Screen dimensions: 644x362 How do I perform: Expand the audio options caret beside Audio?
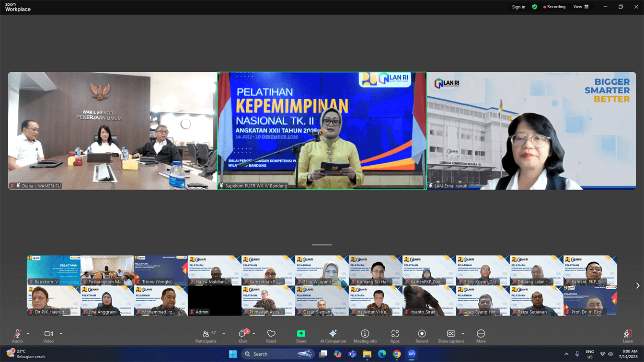click(28, 334)
